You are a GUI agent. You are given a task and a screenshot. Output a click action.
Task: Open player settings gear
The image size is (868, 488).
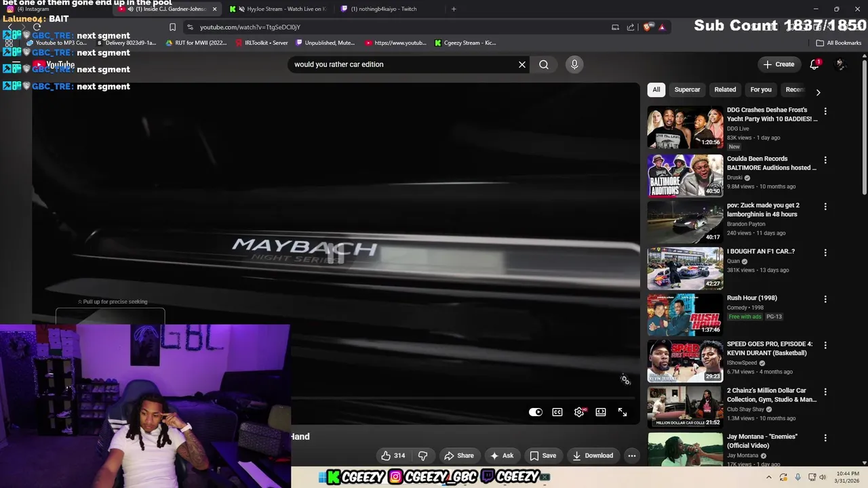click(579, 412)
